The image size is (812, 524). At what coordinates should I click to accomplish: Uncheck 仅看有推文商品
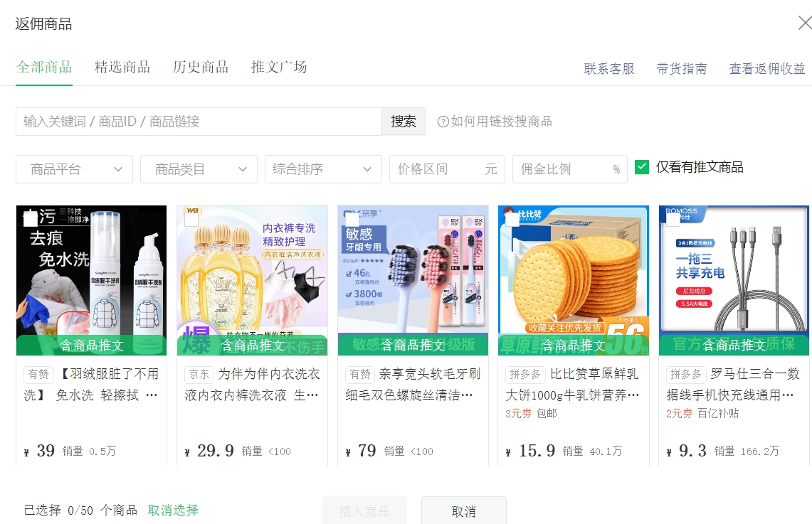point(641,166)
